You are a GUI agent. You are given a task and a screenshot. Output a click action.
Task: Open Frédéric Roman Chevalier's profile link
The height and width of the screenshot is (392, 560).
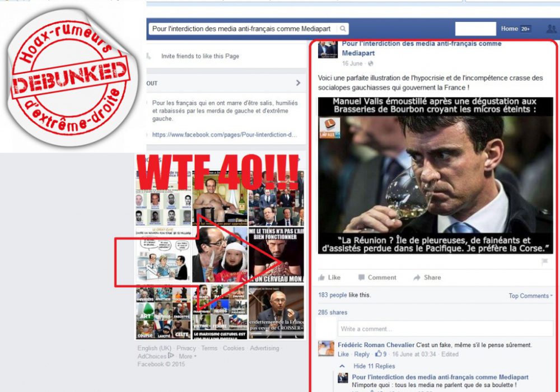click(x=376, y=345)
